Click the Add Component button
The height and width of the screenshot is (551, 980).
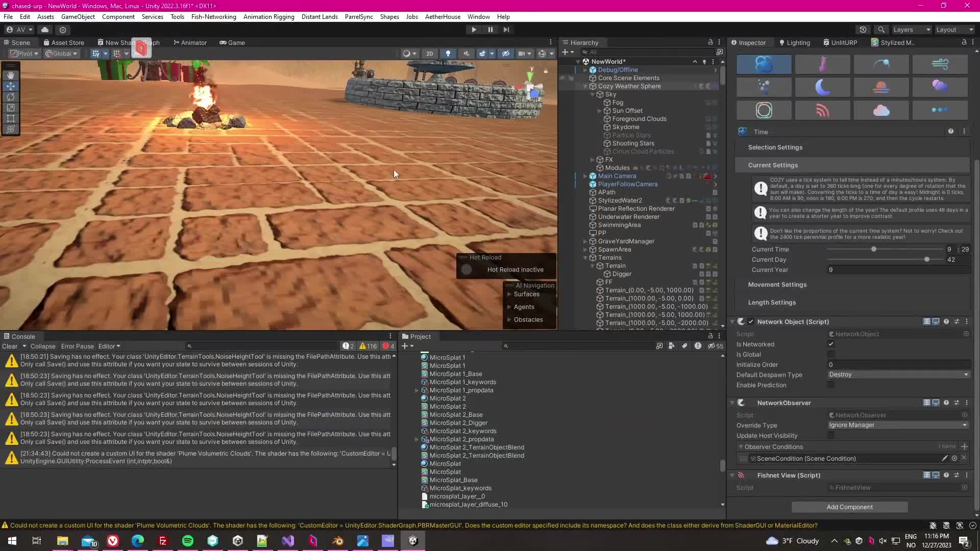tap(849, 507)
